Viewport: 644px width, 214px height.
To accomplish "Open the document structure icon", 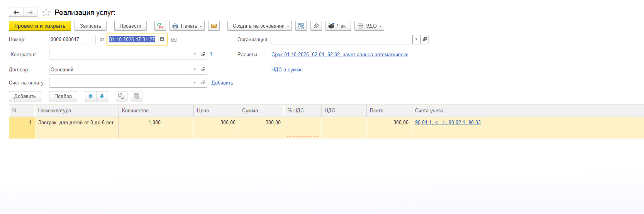I will [x=301, y=26].
